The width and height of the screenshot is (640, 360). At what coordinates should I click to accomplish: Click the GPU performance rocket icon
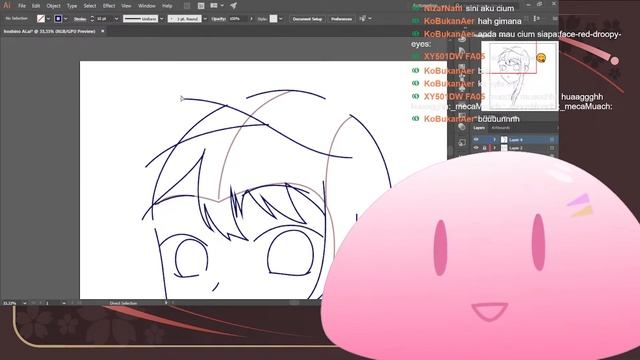pos(233,6)
